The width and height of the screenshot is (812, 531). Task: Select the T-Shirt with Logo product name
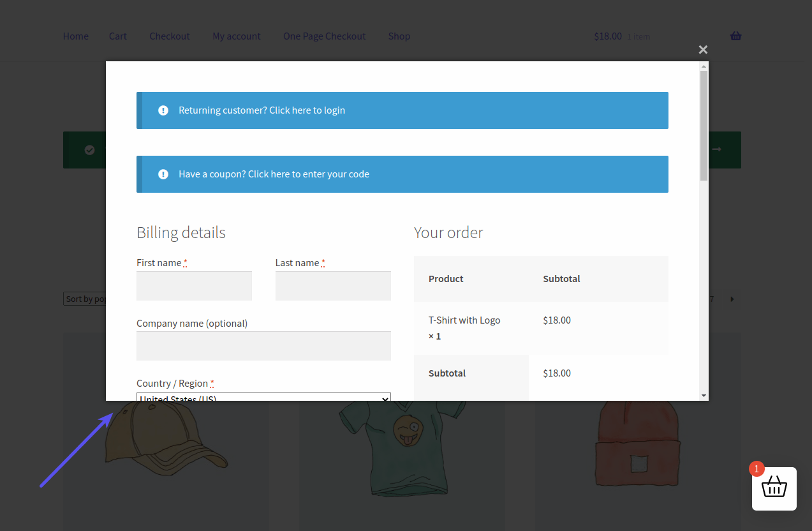[464, 320]
